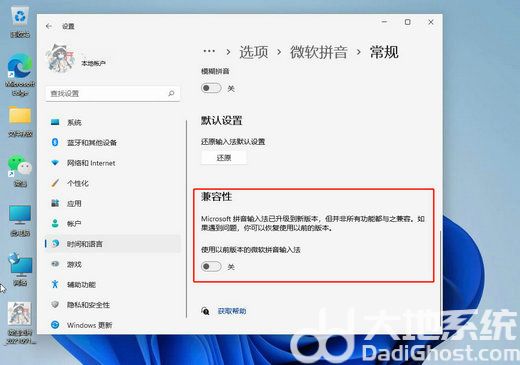Open Windows 更新 in sidebar

113,325
